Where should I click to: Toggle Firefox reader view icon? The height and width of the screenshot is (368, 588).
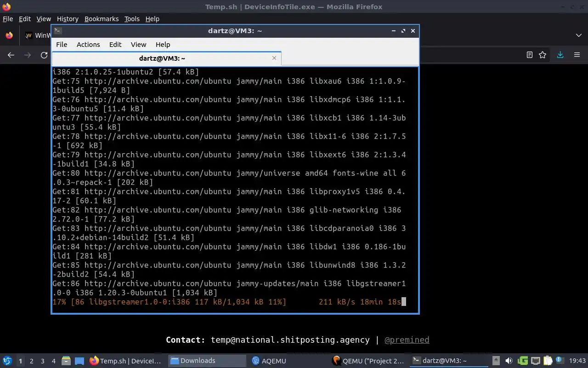point(529,55)
